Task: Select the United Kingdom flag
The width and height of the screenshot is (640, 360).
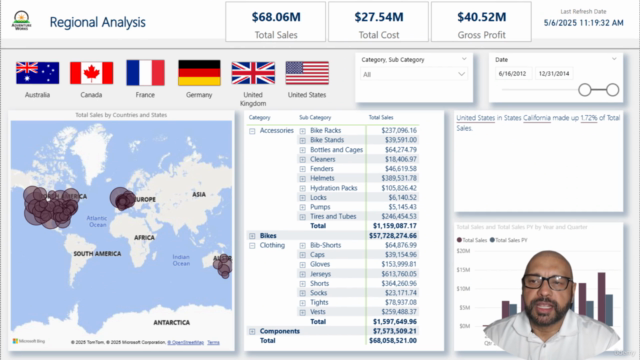Action: click(x=253, y=73)
